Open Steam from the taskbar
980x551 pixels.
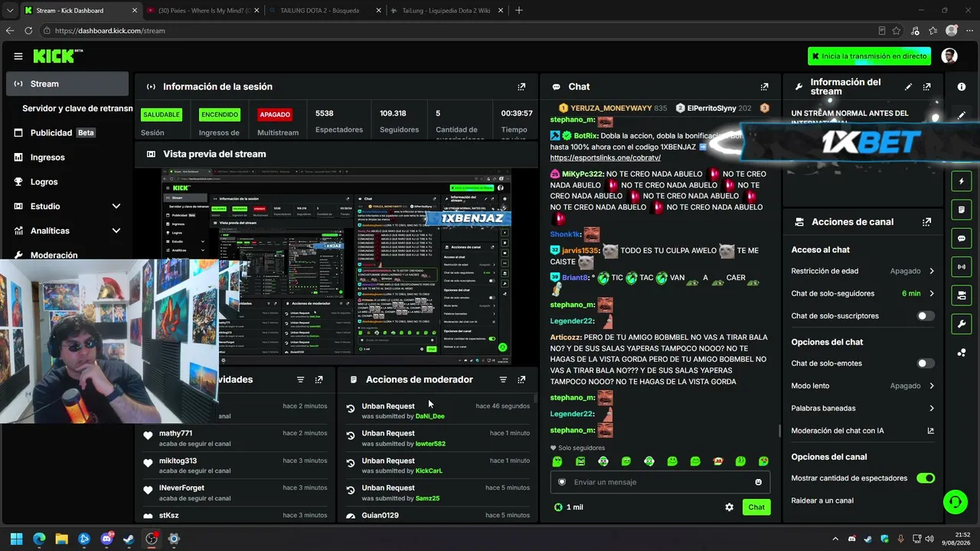click(x=129, y=539)
